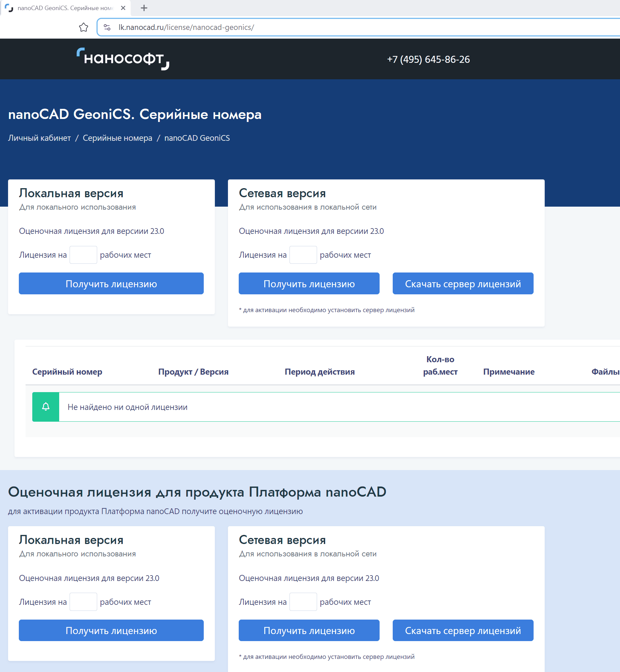Click GeoniCS 'Сетевая версия' card heading
Image resolution: width=620 pixels, height=672 pixels.
pos(282,193)
